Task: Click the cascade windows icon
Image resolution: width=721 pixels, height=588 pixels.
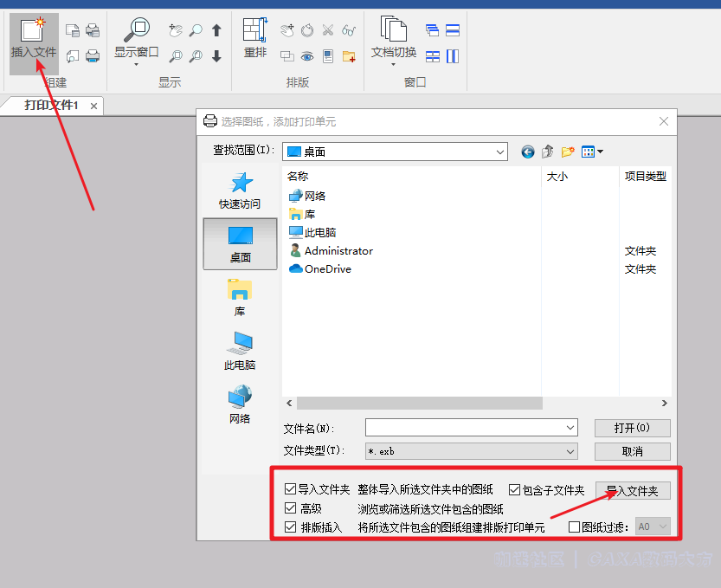Action: click(432, 30)
